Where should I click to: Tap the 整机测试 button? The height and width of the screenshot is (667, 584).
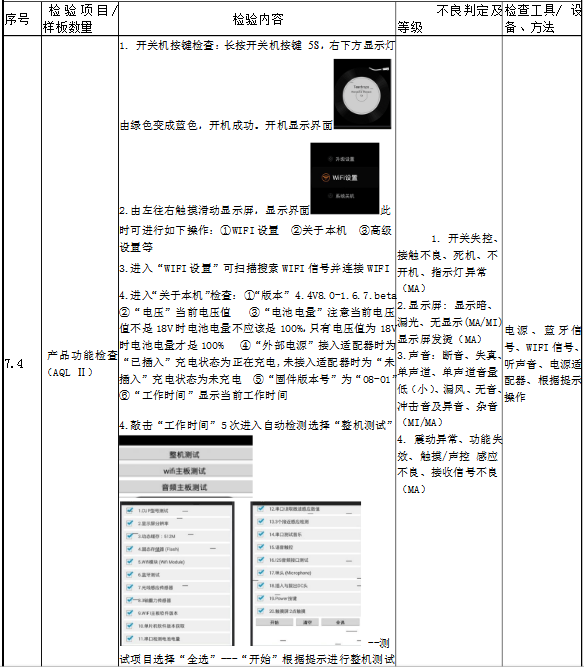tap(186, 455)
